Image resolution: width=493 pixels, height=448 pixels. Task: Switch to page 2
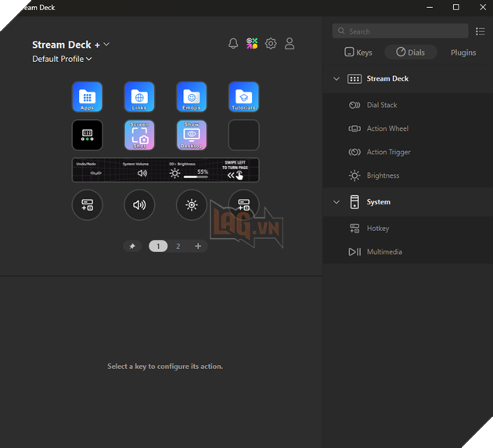[x=178, y=246]
